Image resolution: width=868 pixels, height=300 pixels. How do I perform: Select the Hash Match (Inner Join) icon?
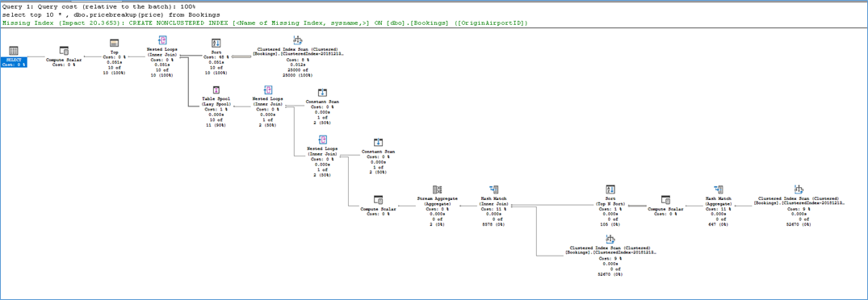(x=496, y=190)
